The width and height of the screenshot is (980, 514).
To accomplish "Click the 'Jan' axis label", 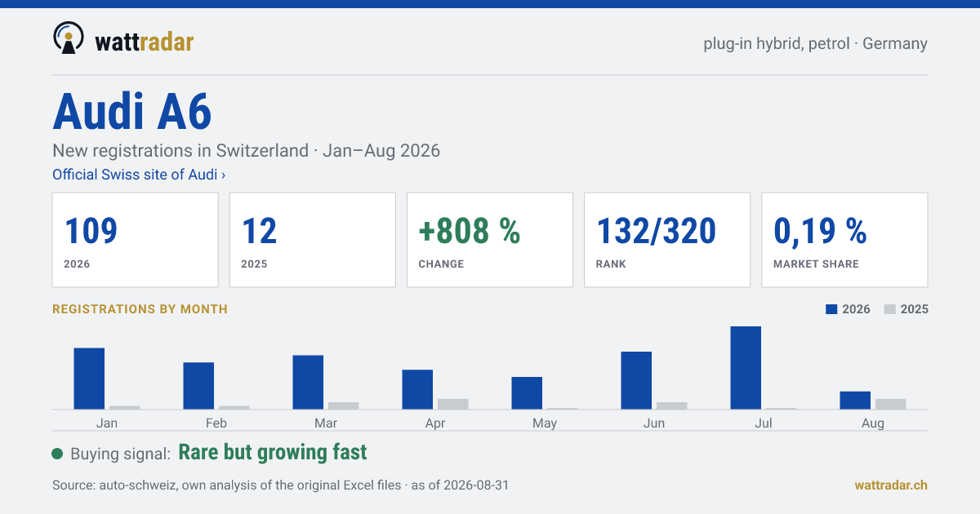I will point(107,423).
